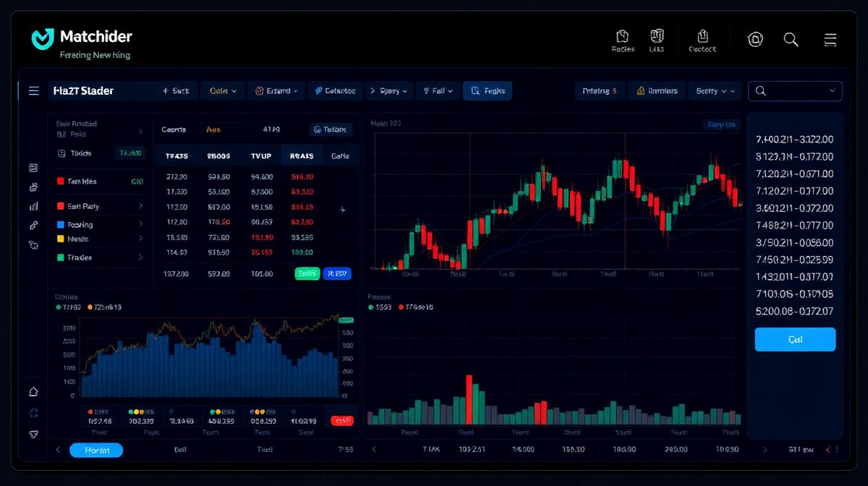Click into the toolbar search input field
Image resolution: width=868 pixels, height=486 pixels.
pos(796,91)
